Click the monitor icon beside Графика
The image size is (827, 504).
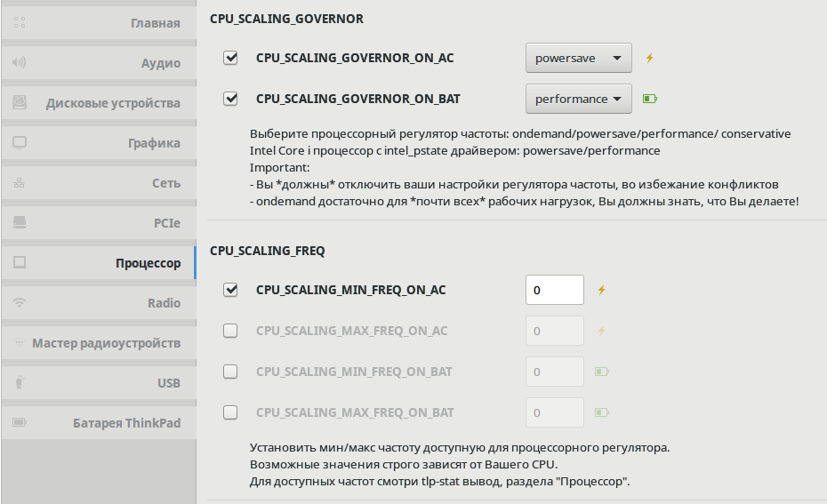(x=20, y=142)
